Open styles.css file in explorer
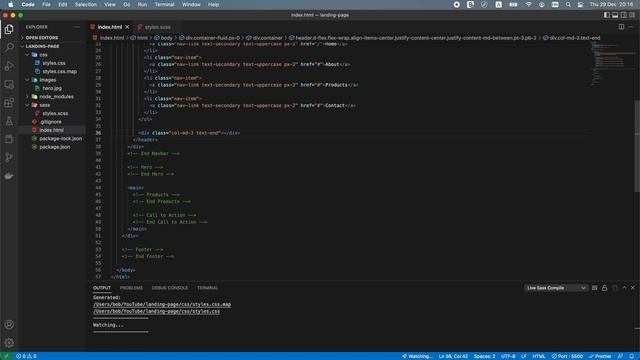640x360 pixels. [x=54, y=63]
